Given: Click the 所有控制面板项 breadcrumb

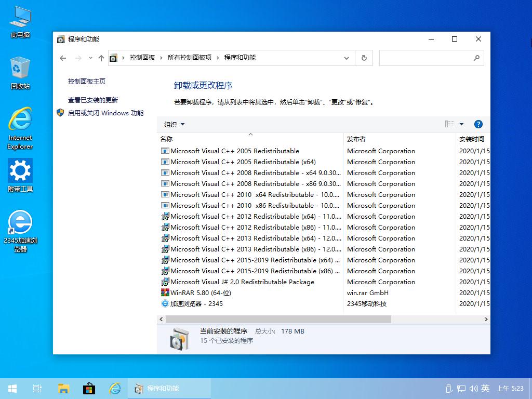Looking at the screenshot, I should coord(189,58).
